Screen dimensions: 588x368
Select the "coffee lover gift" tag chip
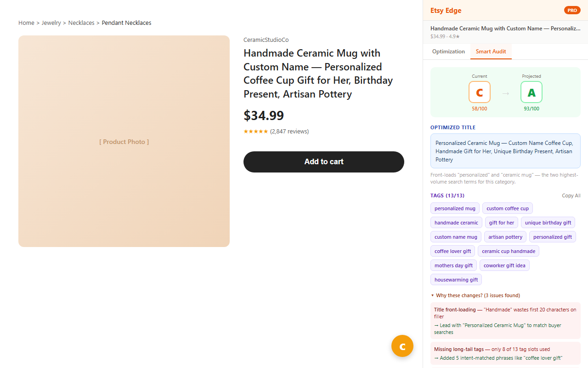(452, 251)
